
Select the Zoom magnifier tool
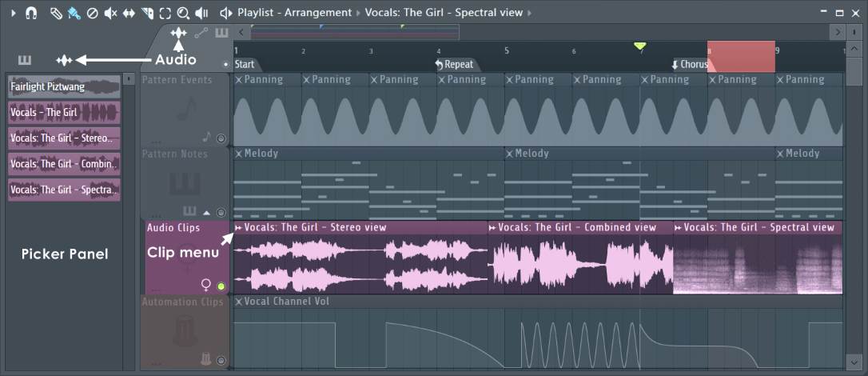(183, 13)
